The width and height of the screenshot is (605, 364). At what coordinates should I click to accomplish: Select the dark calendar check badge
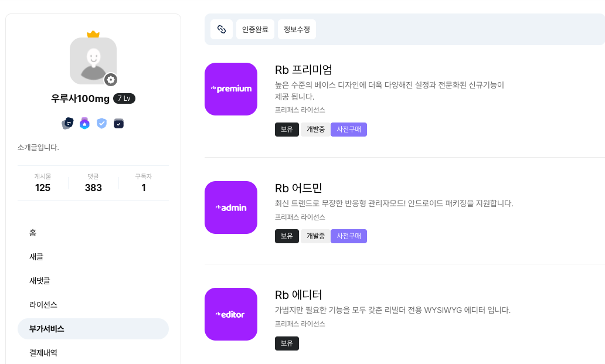119,124
